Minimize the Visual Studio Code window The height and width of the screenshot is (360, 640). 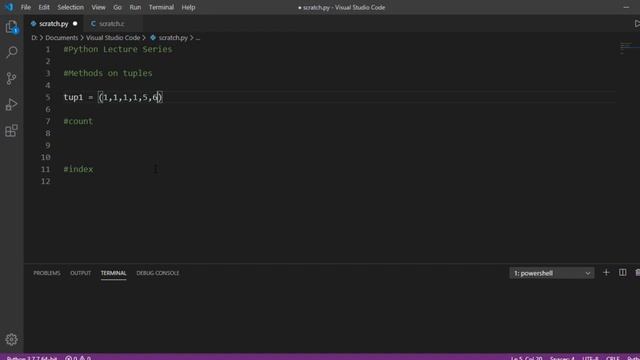pyautogui.click(x=626, y=7)
